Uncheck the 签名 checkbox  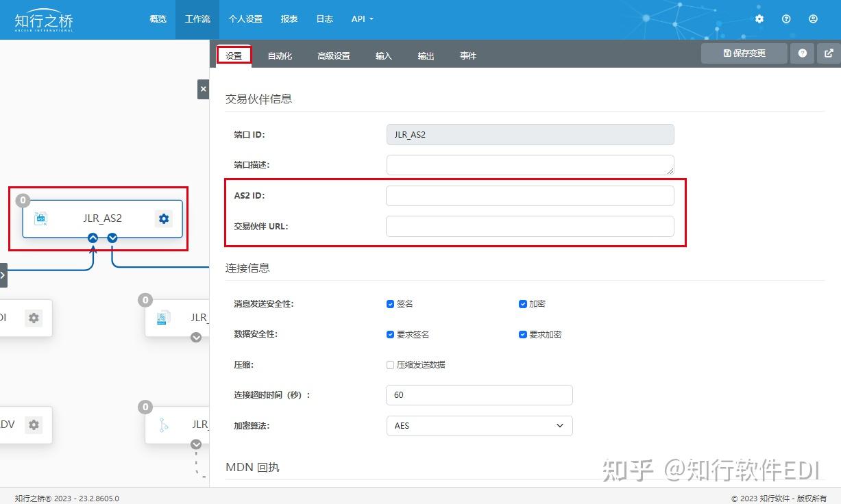pos(390,303)
